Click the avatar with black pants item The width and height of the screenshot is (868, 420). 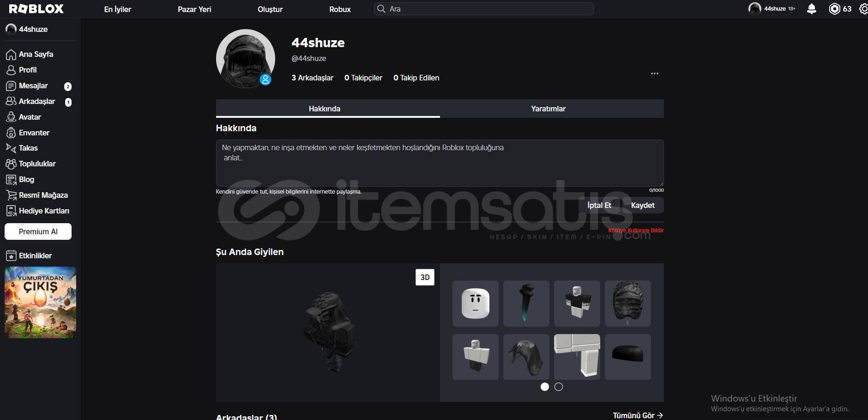point(476,357)
